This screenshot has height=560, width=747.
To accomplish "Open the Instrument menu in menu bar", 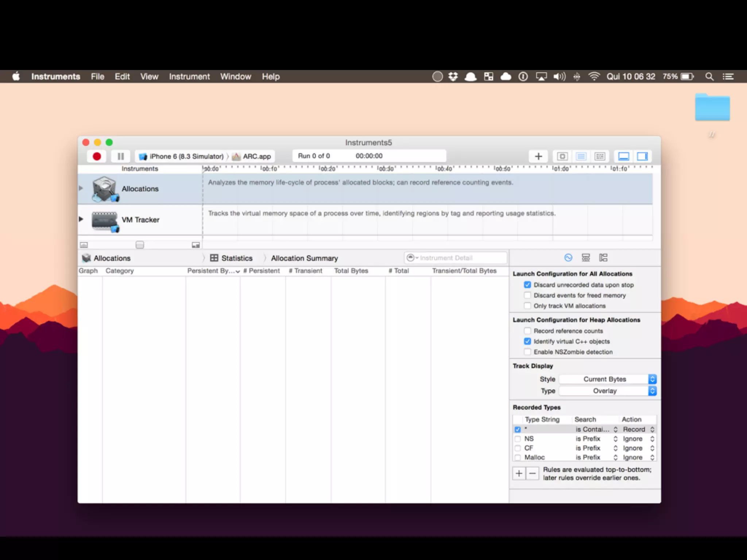I will (189, 77).
